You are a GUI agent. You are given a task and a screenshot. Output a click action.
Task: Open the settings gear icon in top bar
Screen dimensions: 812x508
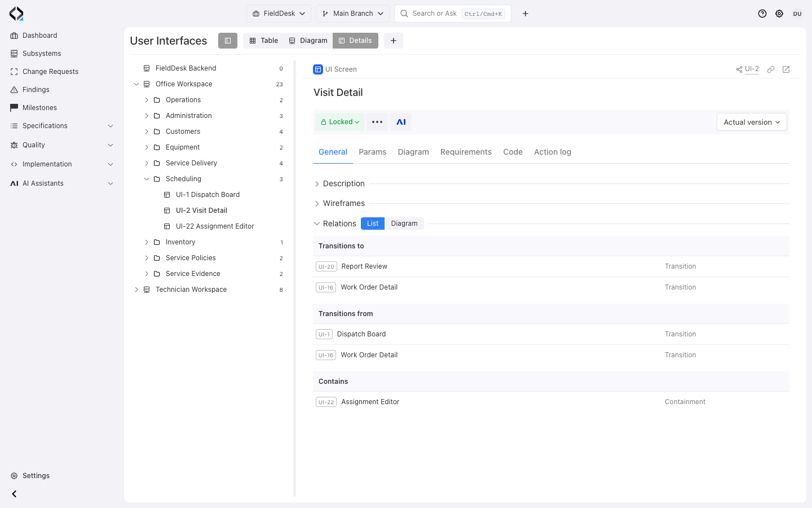(779, 14)
